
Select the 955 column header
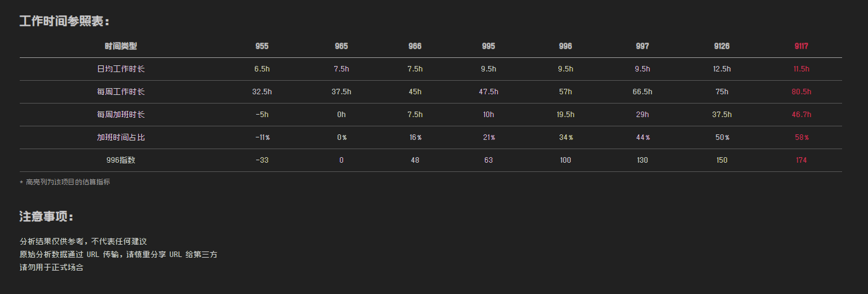[262, 46]
